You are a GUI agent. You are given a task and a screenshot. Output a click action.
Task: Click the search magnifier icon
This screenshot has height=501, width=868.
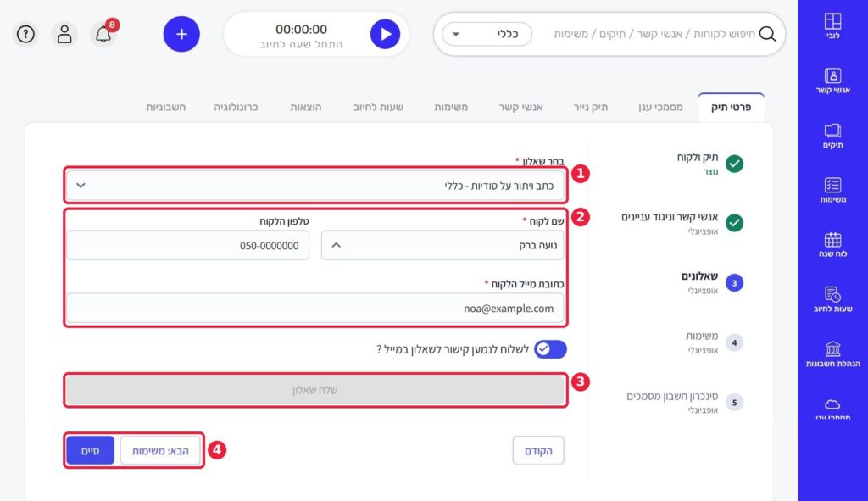tap(767, 34)
